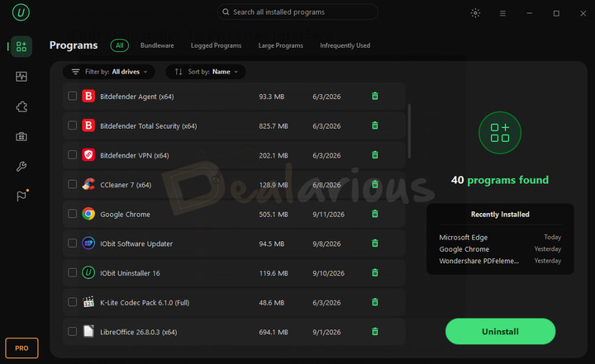Focus the Search all installed programs field
Screen dimensions: 595x364
(x=297, y=12)
